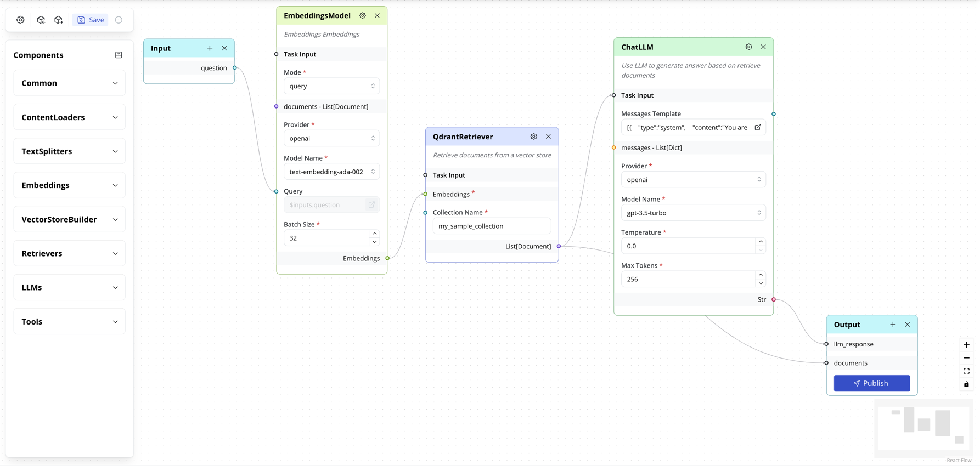Click the first cube icon in the toolbar

click(x=41, y=20)
